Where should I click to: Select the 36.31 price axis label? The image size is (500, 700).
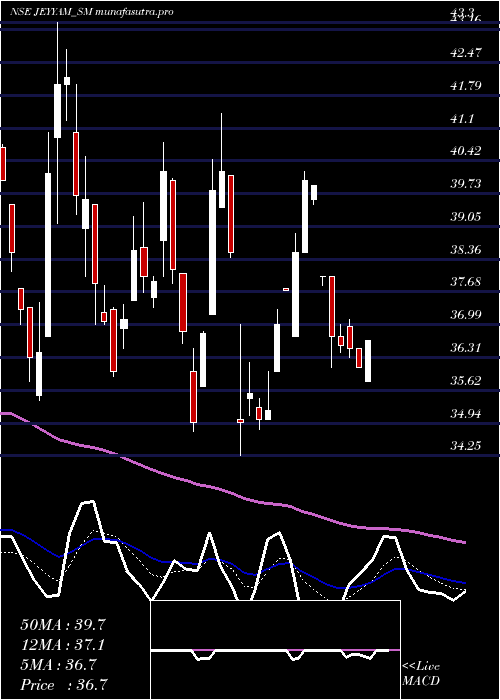(x=466, y=347)
